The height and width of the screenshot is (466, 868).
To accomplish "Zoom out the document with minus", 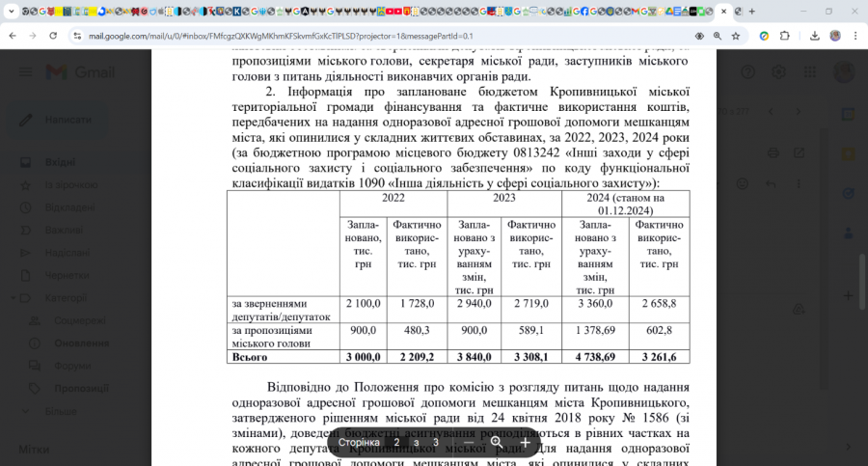I will pyautogui.click(x=469, y=442).
